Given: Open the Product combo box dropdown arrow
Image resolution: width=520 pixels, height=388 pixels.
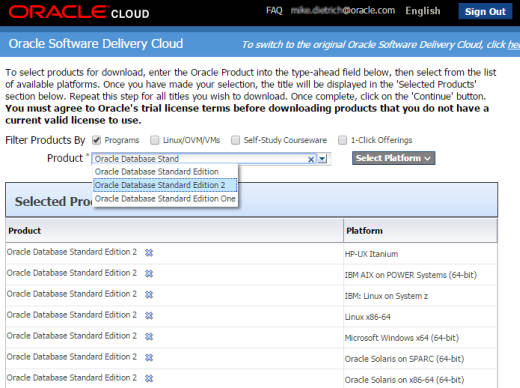Looking at the screenshot, I should [322, 159].
